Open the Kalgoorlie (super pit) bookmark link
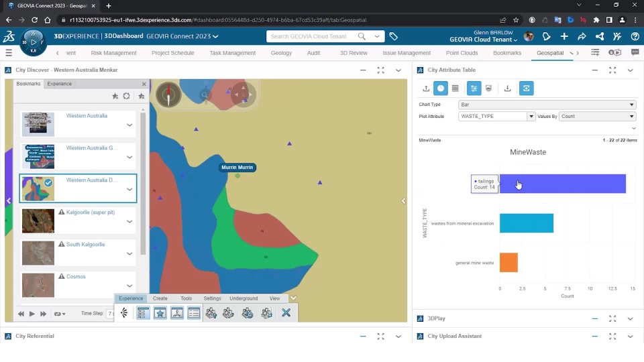 click(x=91, y=213)
